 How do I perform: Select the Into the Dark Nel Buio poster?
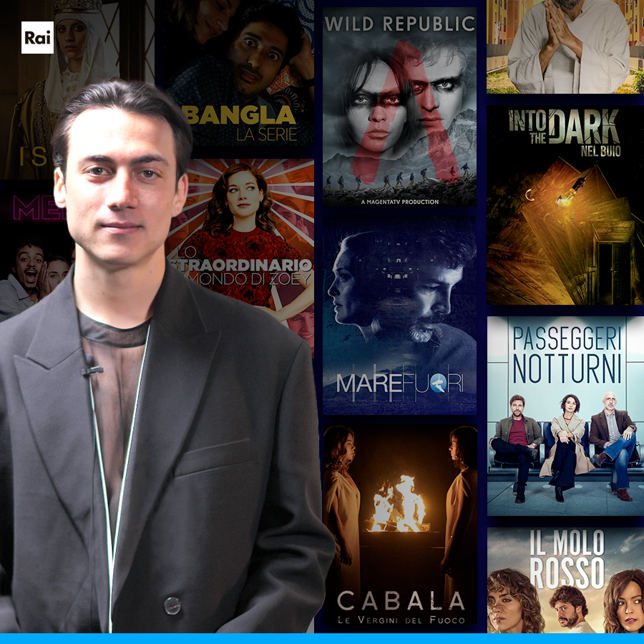coord(565,205)
